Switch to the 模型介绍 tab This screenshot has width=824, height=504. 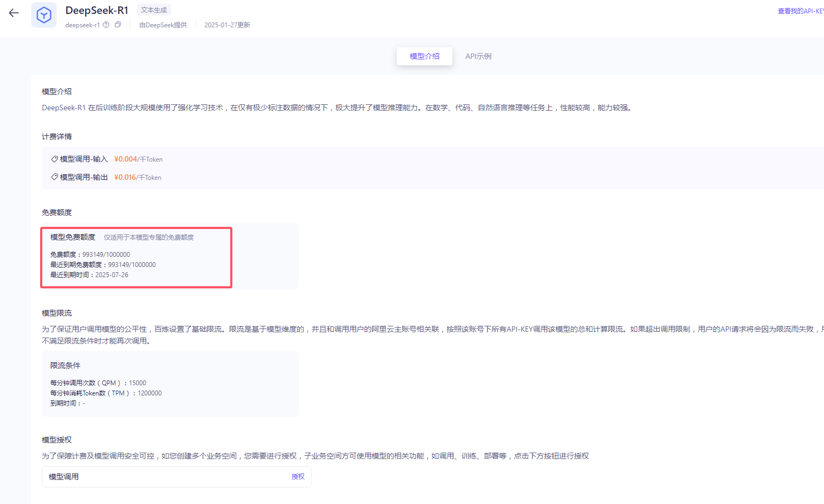425,56
